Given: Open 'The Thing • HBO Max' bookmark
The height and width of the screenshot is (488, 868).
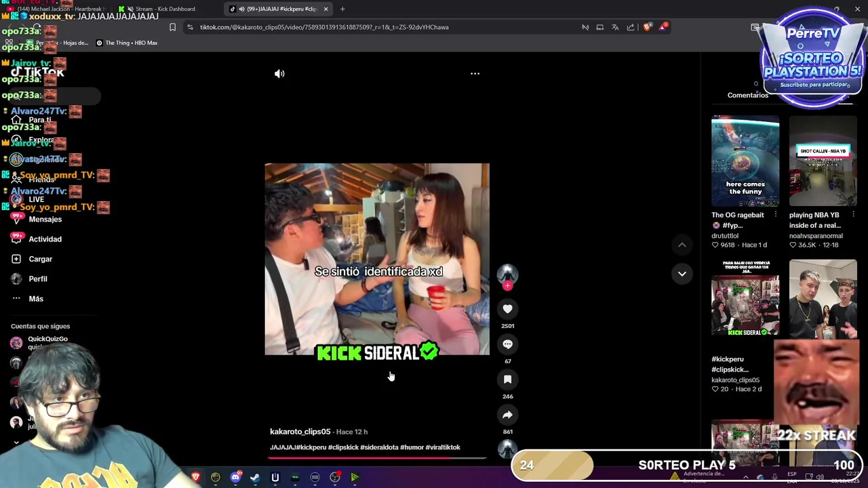Looking at the screenshot, I should coord(127,43).
